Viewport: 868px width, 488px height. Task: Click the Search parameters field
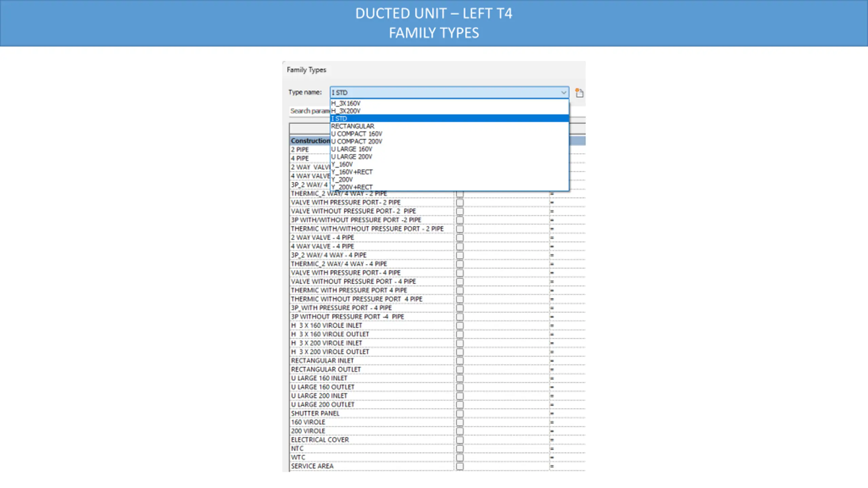310,111
